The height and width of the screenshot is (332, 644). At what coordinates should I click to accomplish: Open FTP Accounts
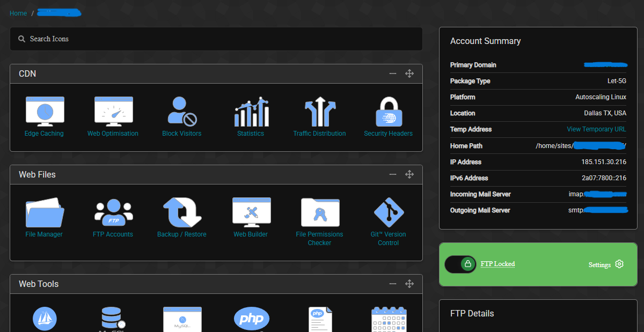point(113,217)
